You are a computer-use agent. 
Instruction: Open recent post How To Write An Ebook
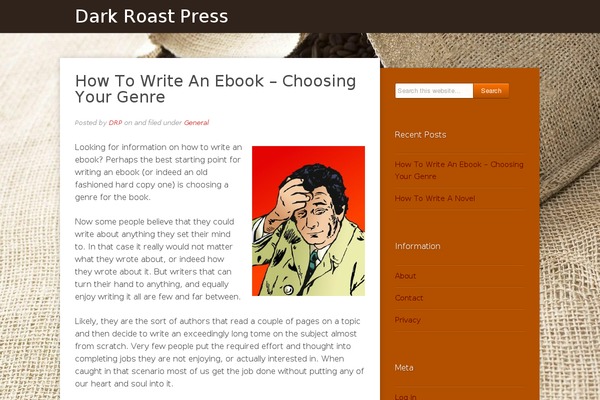pyautogui.click(x=459, y=170)
